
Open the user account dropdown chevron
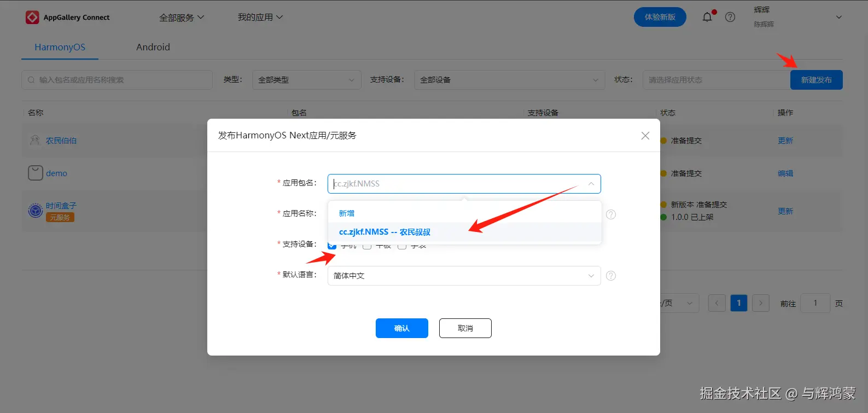click(x=839, y=18)
